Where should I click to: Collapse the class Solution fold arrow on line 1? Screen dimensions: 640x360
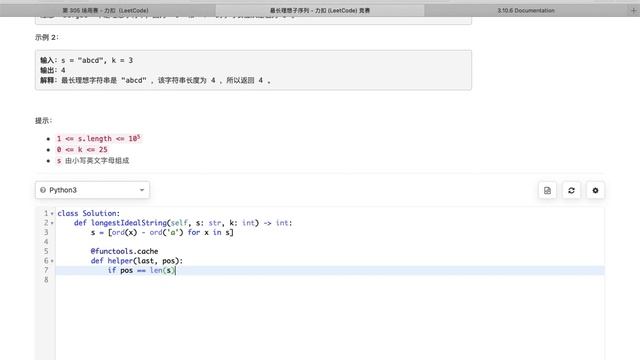click(52, 213)
